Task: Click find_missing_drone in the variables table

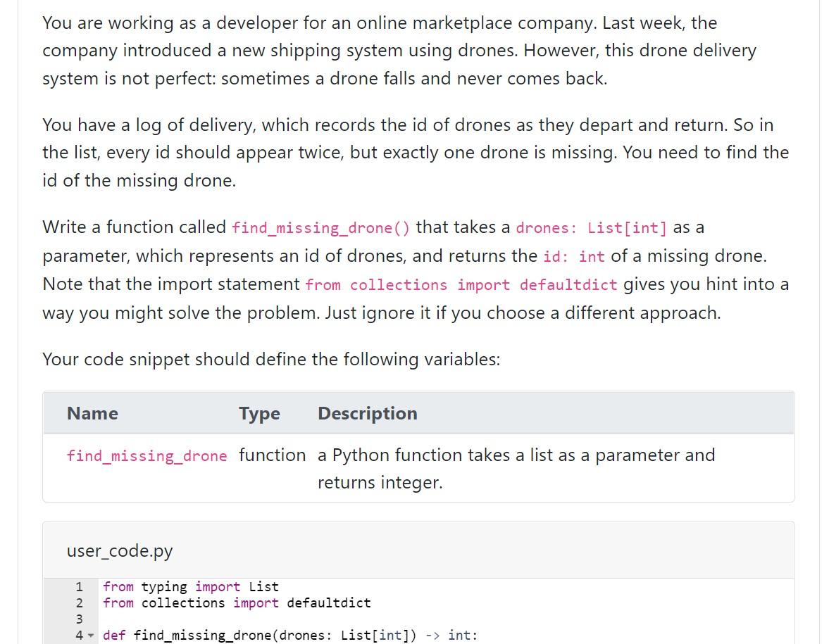Action: (x=147, y=456)
